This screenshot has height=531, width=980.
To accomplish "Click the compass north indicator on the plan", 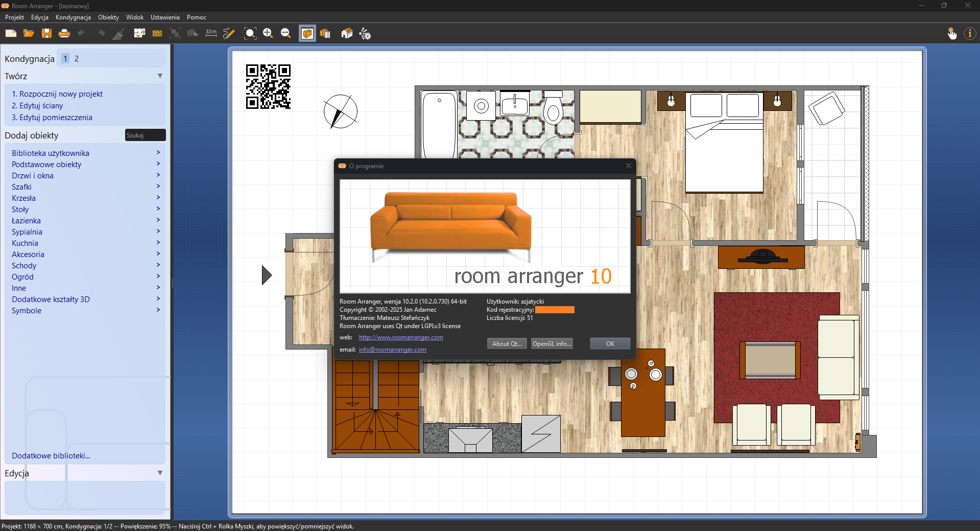I will [341, 111].
